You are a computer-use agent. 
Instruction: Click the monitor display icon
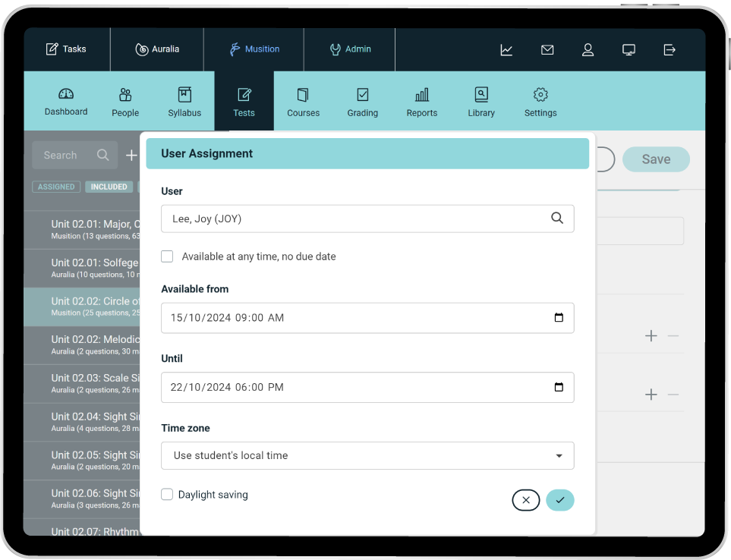pos(629,50)
